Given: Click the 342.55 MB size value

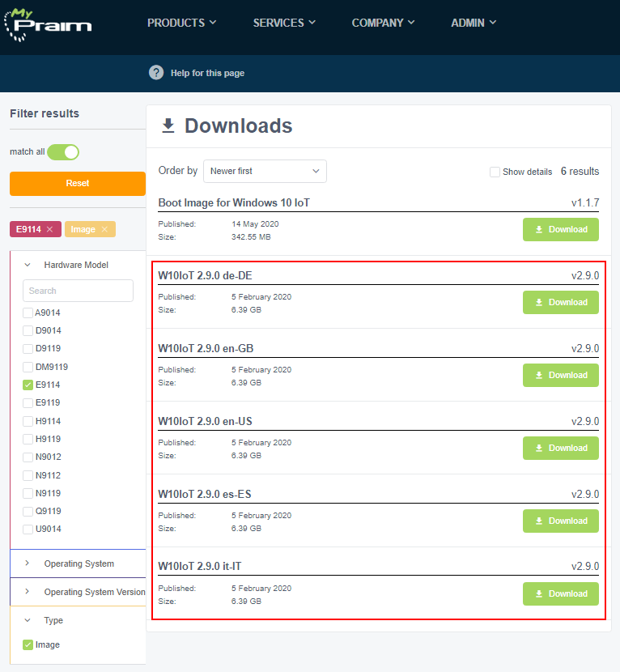Looking at the screenshot, I should pyautogui.click(x=251, y=237).
